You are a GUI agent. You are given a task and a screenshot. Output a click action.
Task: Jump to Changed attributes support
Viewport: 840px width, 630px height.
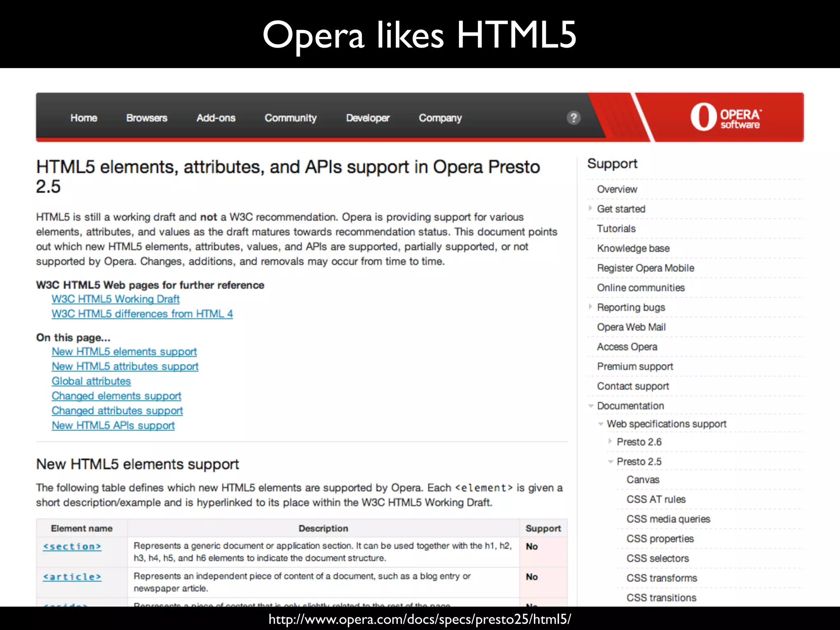(117, 411)
